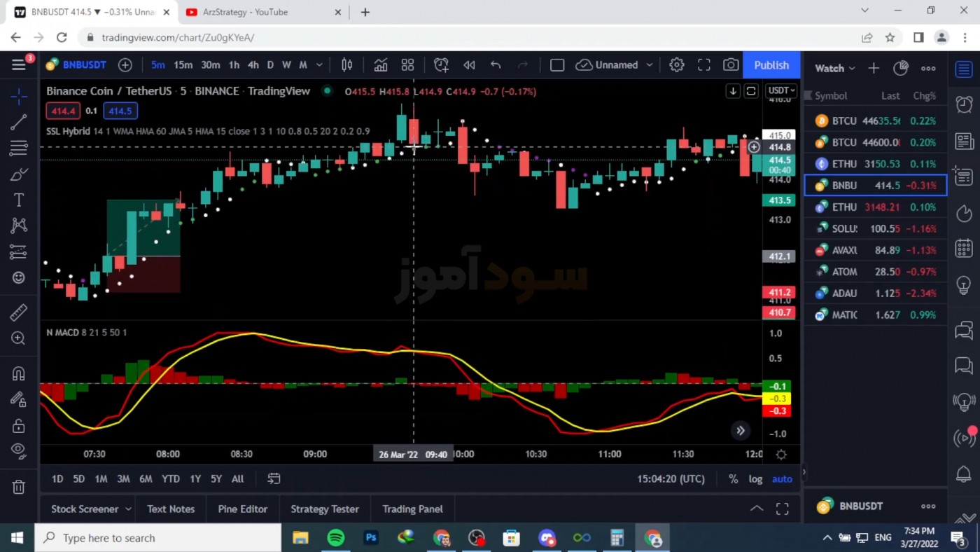Select the 15m timeframe
Screen dimensions: 980x552
click(183, 65)
